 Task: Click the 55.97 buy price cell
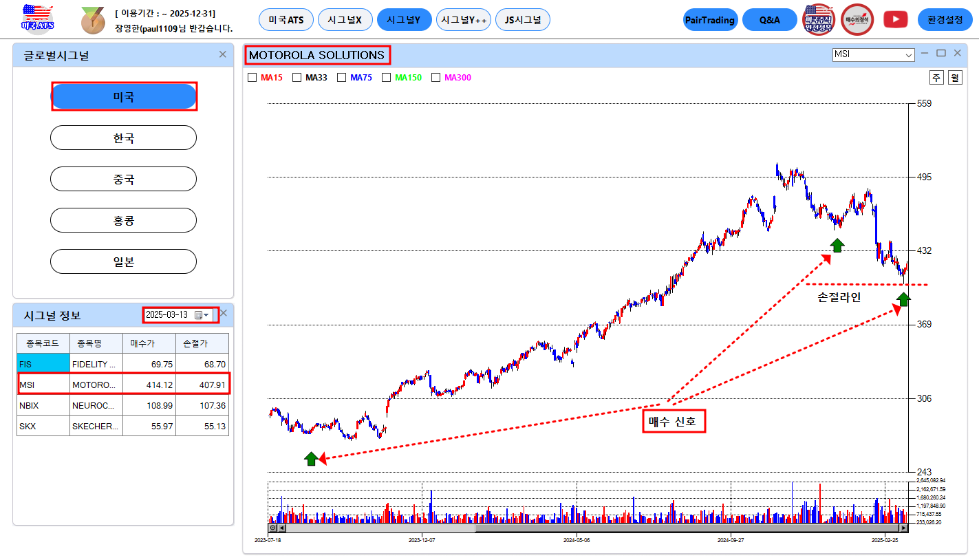click(x=149, y=426)
